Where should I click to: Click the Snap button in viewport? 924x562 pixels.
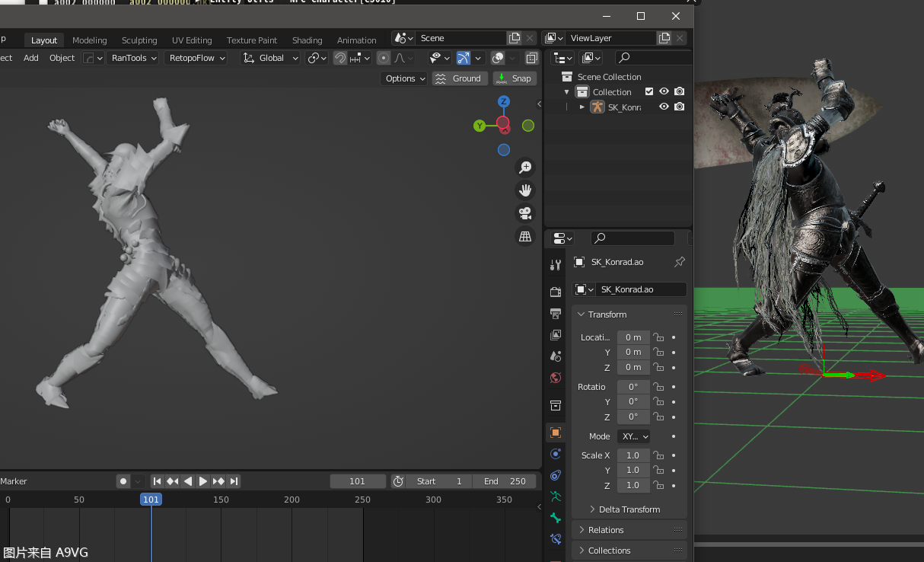pos(515,78)
